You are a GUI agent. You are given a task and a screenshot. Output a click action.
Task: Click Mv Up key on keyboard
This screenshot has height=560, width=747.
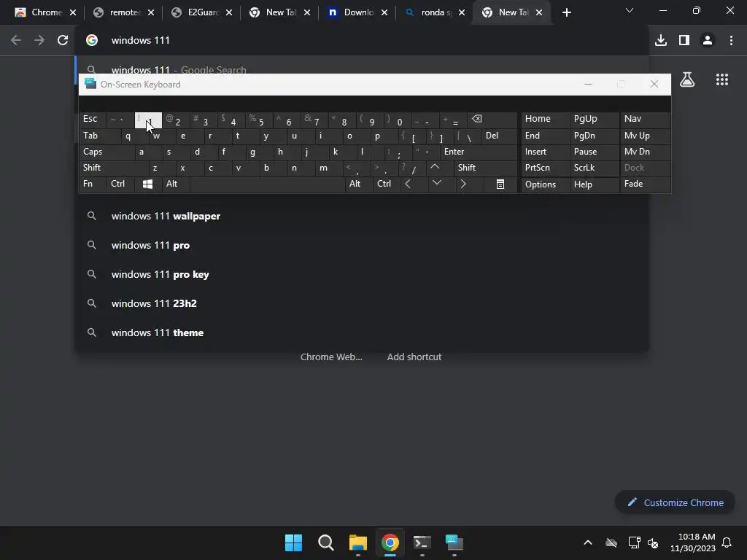point(645,136)
